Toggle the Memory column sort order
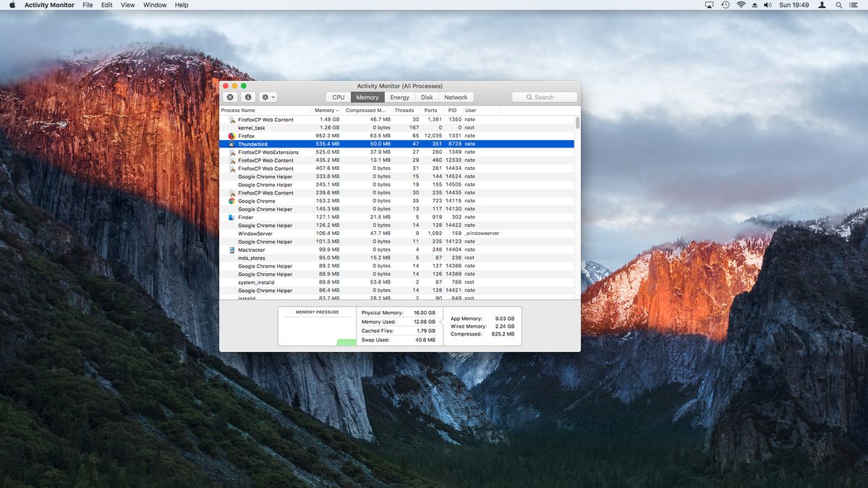 point(325,110)
